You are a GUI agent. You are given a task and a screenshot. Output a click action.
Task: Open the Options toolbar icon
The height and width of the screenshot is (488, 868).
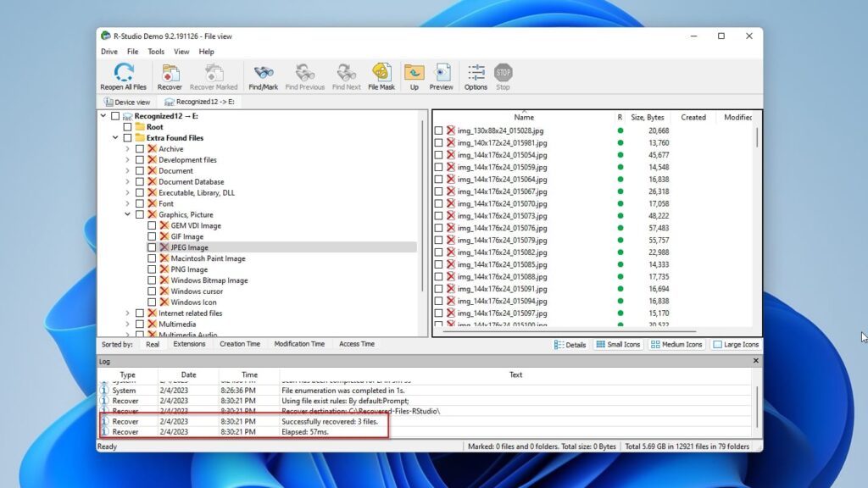476,73
